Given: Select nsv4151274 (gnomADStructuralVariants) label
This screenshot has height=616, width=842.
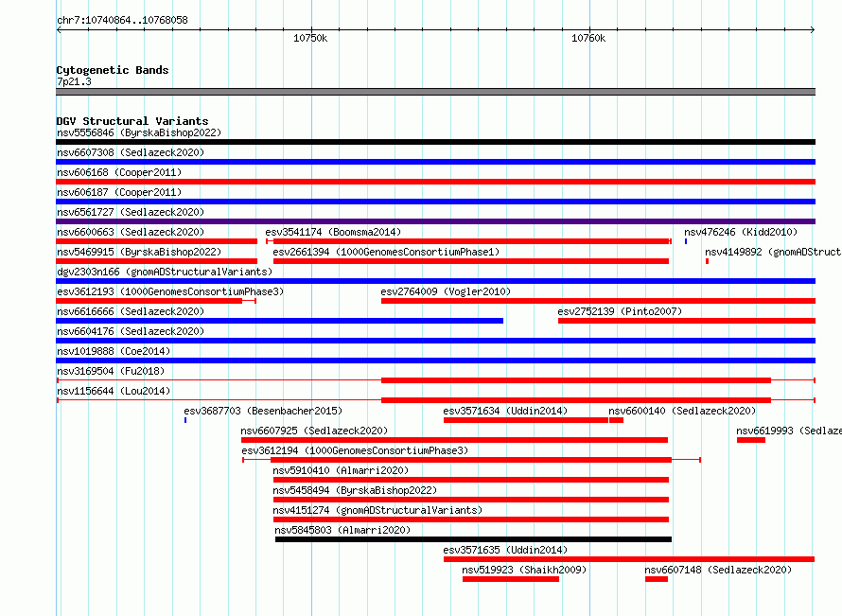Looking at the screenshot, I should (x=377, y=510).
